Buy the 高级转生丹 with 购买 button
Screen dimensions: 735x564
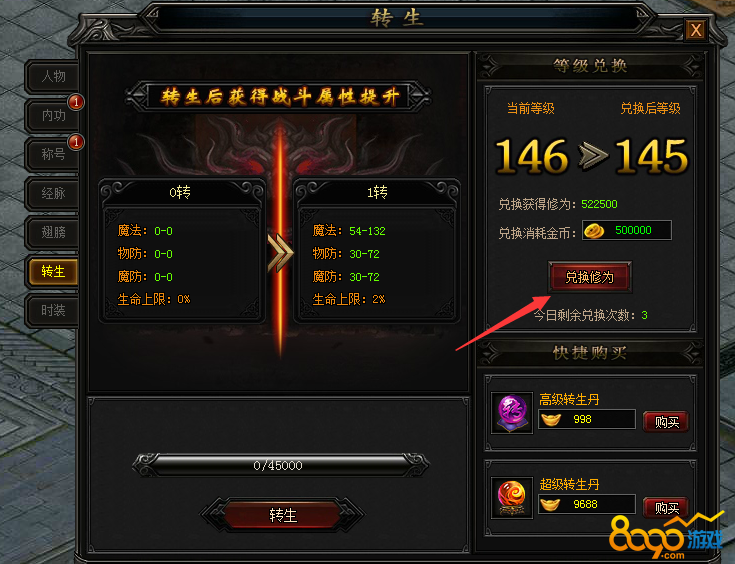[x=666, y=422]
